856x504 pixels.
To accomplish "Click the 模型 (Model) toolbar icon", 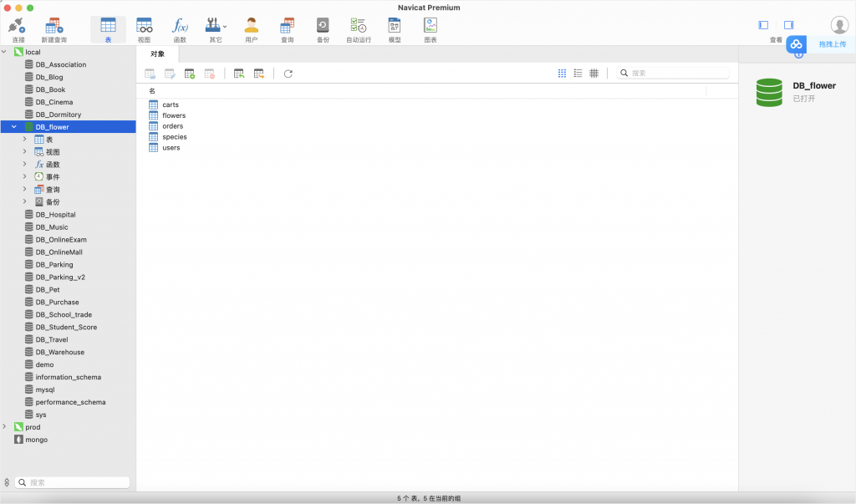I will coord(395,29).
